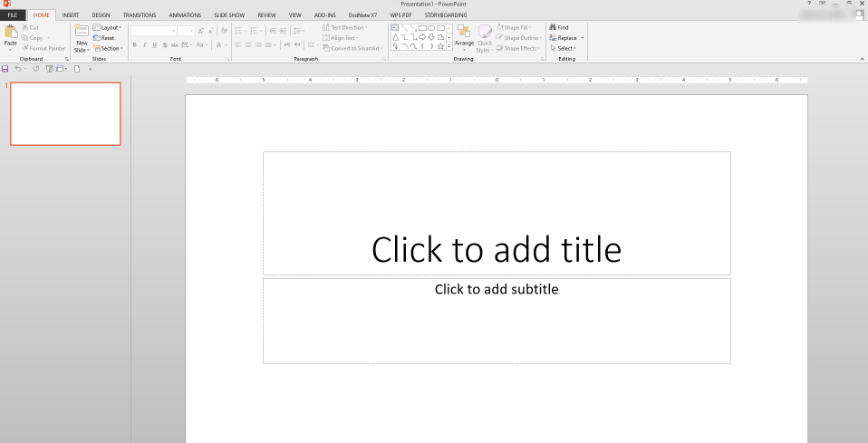Click the Find button
Image resolution: width=868 pixels, height=443 pixels.
point(559,27)
